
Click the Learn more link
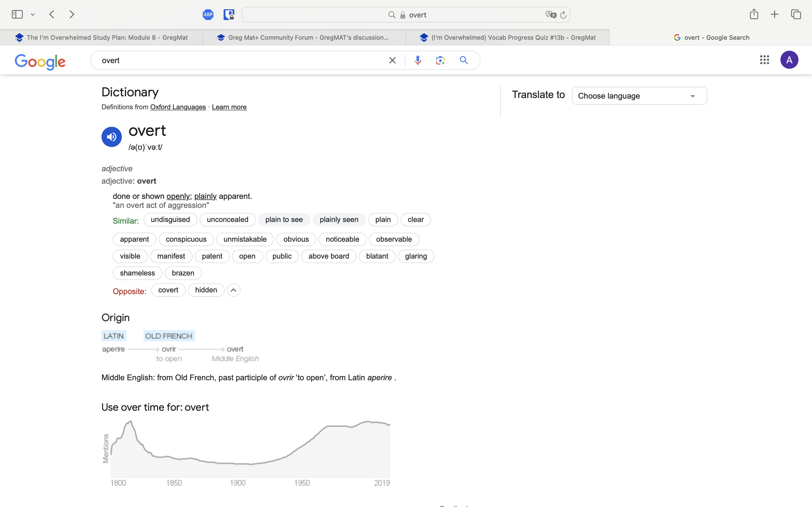pyautogui.click(x=229, y=107)
